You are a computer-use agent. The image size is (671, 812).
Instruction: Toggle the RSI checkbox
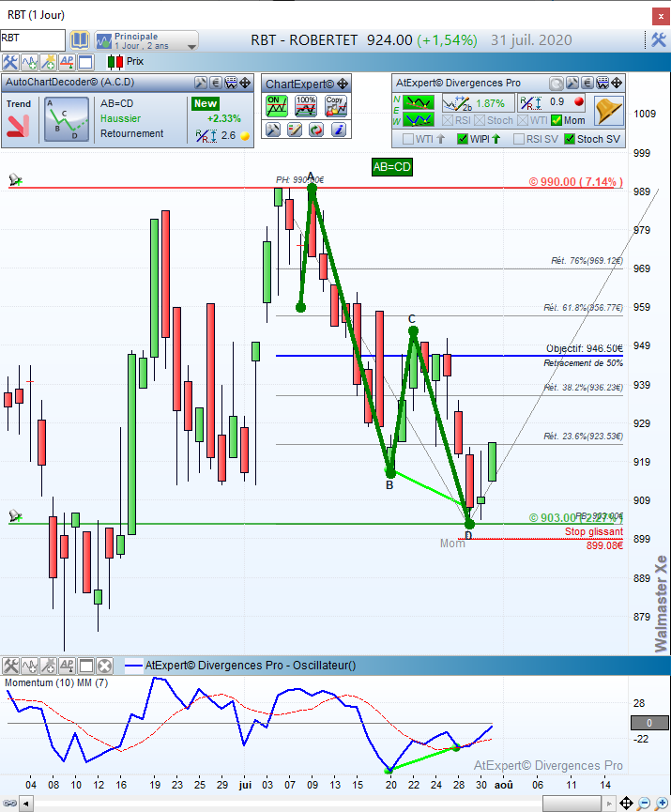448,121
